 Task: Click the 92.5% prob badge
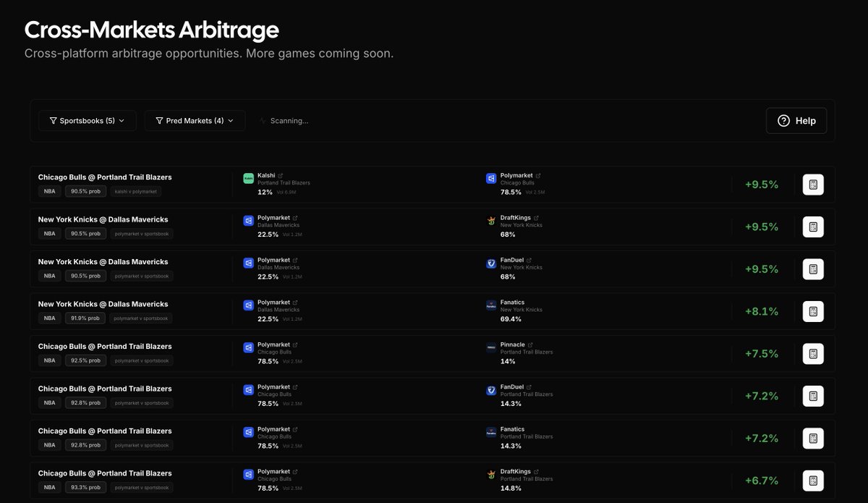tap(85, 360)
